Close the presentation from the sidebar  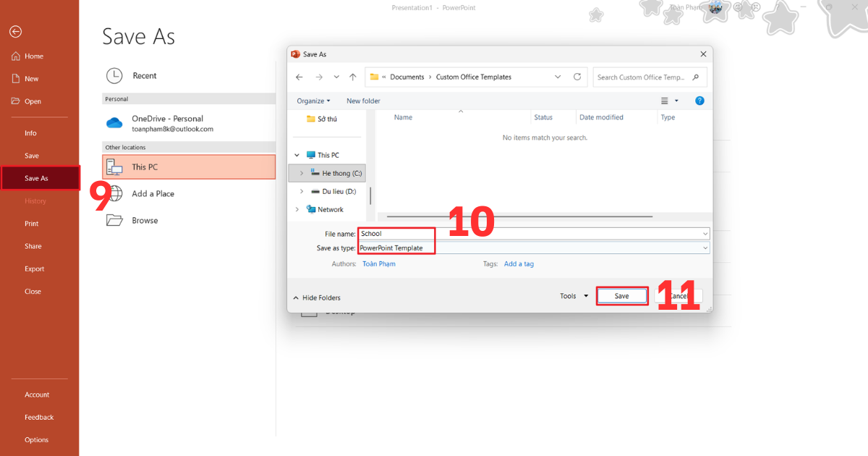coord(33,292)
